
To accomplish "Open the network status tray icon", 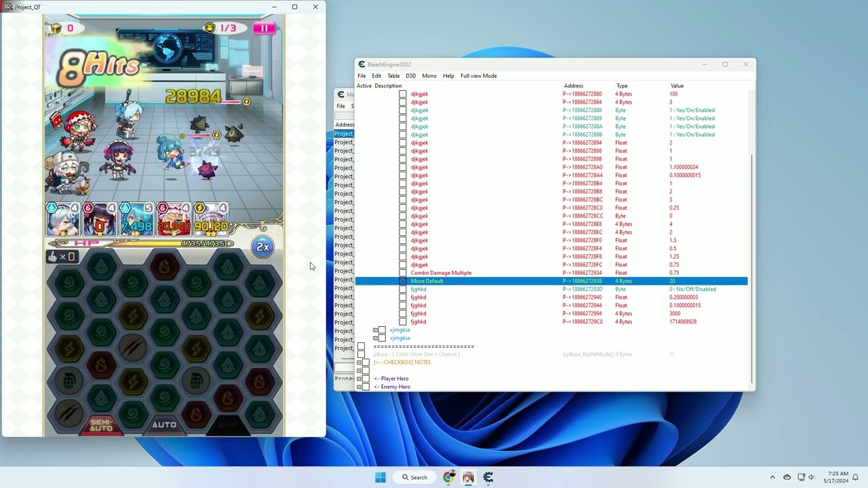I will (801, 477).
